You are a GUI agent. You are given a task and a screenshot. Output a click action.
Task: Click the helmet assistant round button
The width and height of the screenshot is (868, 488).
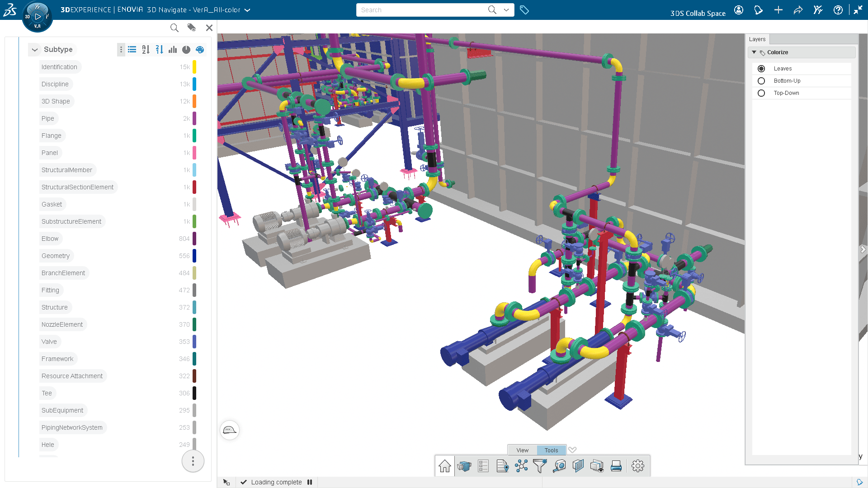coord(230,430)
